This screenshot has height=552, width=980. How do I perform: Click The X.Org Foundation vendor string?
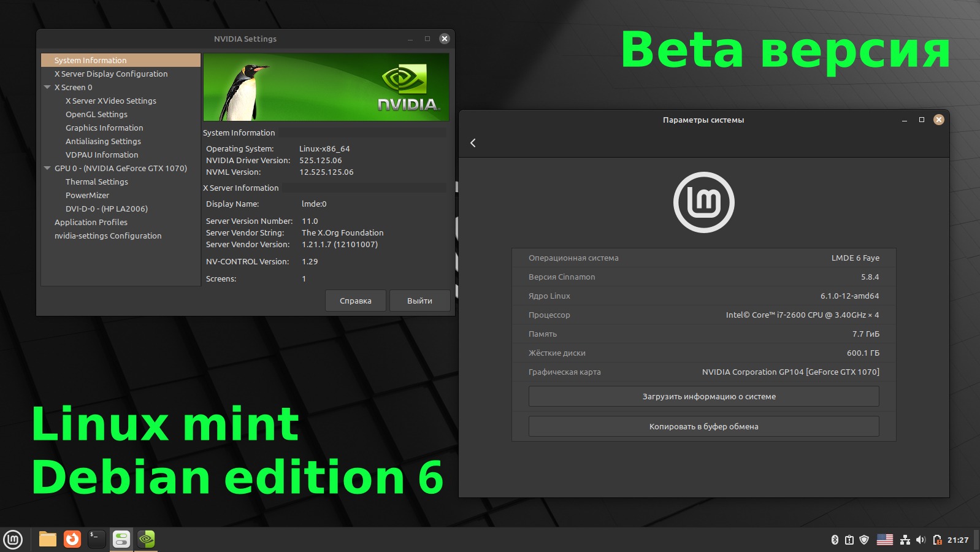[x=343, y=232]
